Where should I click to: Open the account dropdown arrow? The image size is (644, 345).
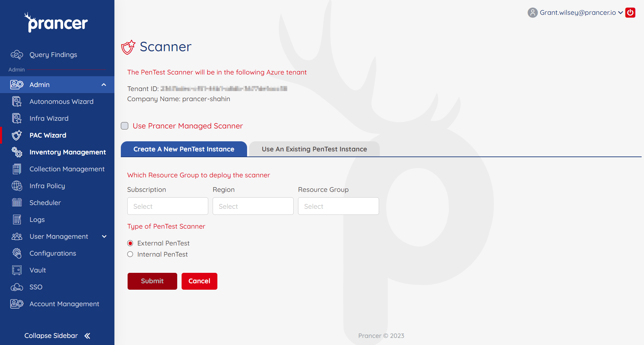coord(620,13)
